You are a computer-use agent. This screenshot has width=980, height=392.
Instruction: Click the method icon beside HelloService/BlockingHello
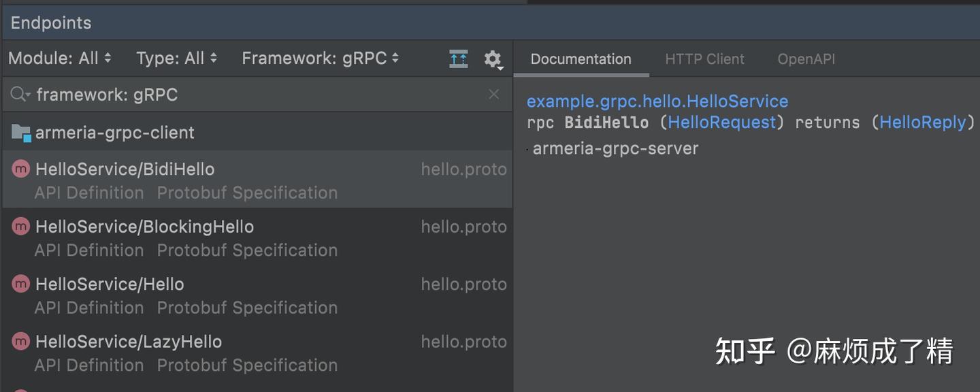point(21,227)
